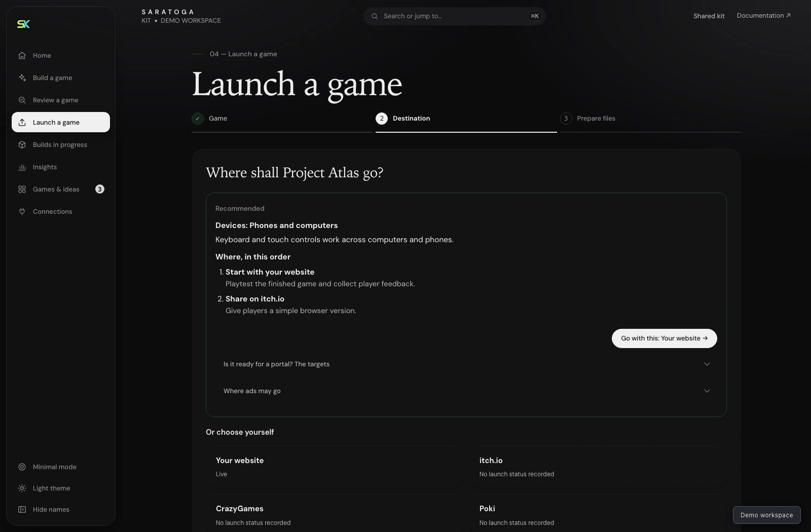Screen dimensions: 811x532
Task: Click the Build a game sparkle icon
Action: 22,78
